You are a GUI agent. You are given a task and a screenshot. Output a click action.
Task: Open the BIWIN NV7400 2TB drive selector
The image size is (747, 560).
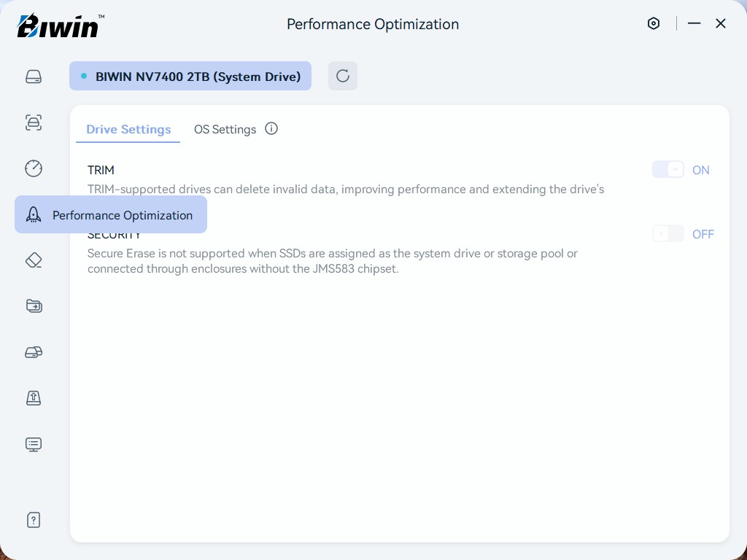190,77
